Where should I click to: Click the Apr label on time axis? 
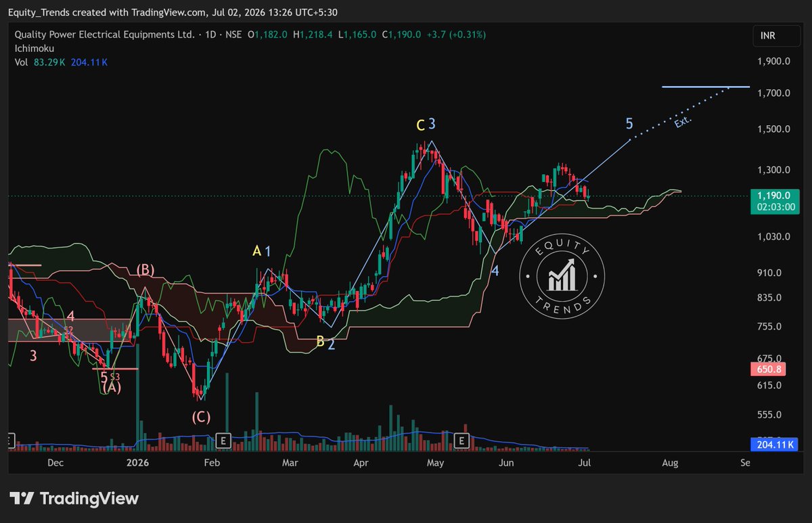click(361, 463)
